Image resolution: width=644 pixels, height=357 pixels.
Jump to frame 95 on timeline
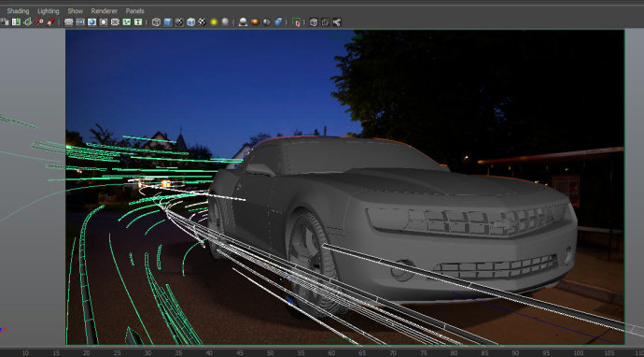point(546,353)
